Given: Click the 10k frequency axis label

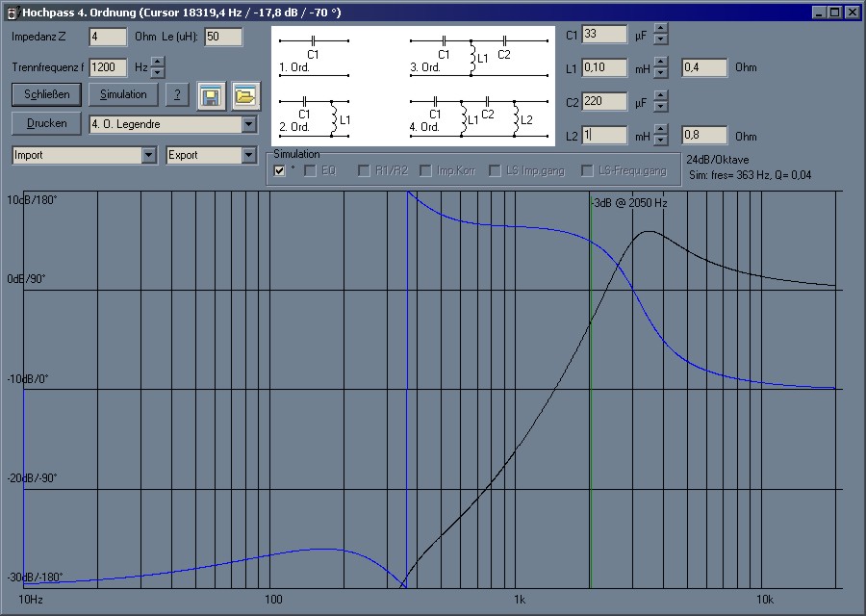Looking at the screenshot, I should (765, 600).
